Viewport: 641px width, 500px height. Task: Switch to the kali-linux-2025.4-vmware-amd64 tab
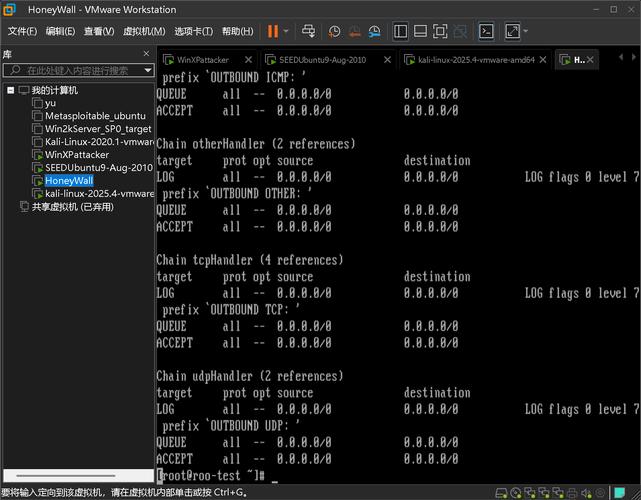point(476,60)
